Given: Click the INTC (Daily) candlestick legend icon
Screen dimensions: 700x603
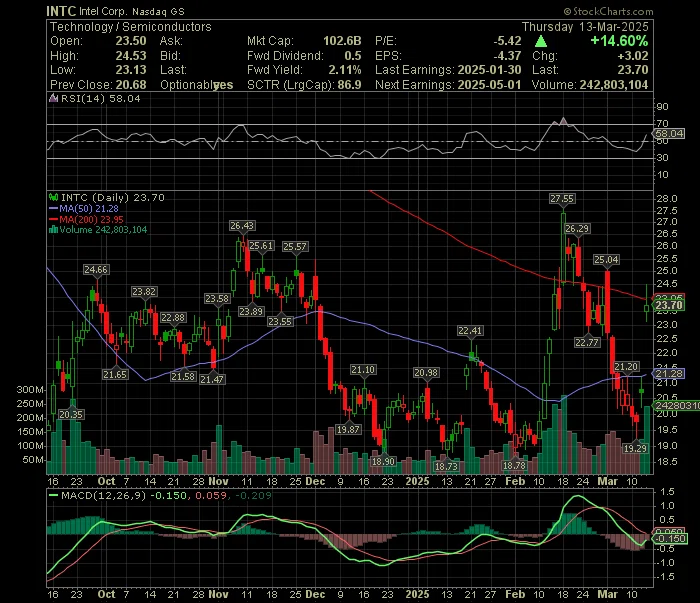Looking at the screenshot, I should click(x=54, y=197).
